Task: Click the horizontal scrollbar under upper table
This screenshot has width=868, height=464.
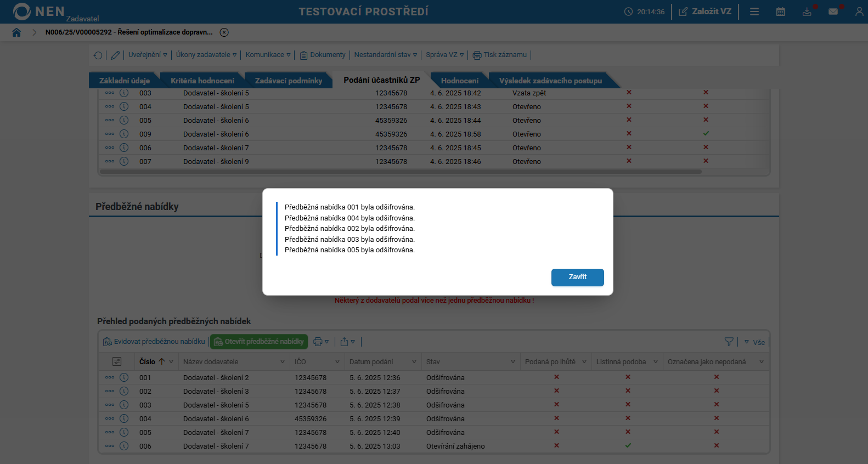Action: (x=401, y=172)
